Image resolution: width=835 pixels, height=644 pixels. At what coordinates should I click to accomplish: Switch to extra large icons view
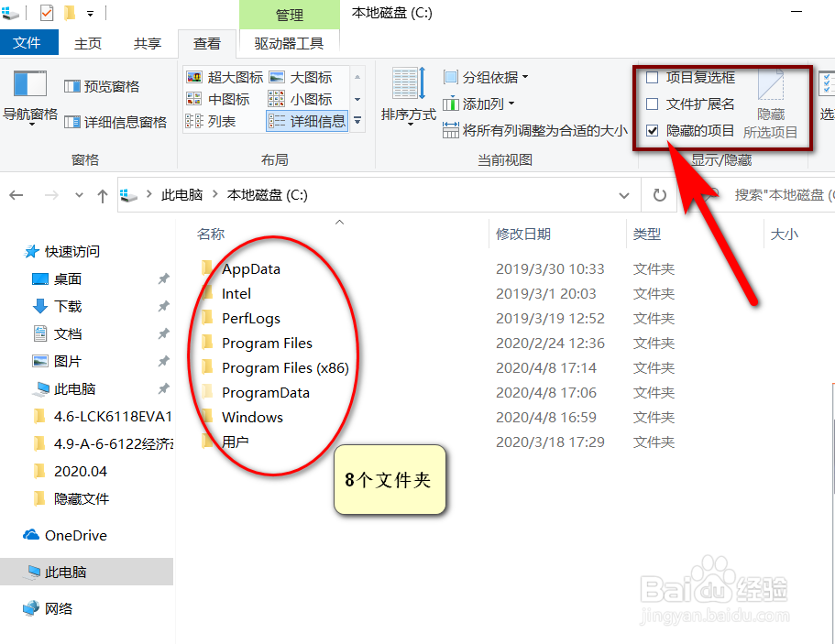click(234, 77)
